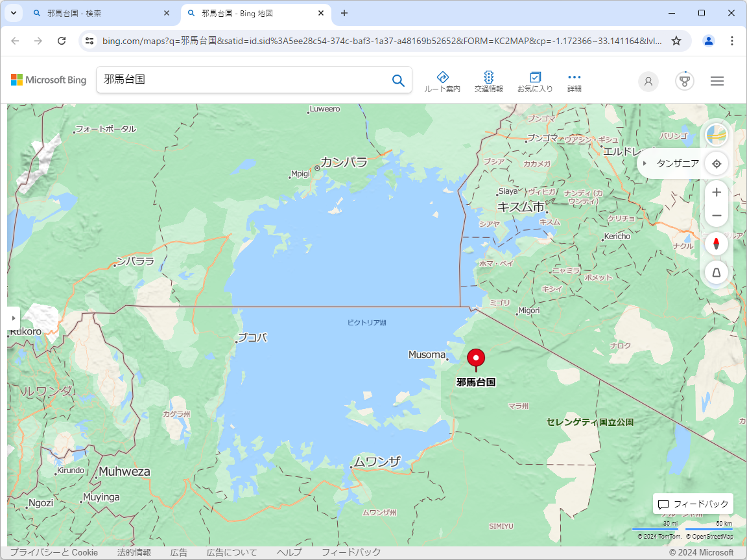Bookmark this page with the star

pos(676,41)
